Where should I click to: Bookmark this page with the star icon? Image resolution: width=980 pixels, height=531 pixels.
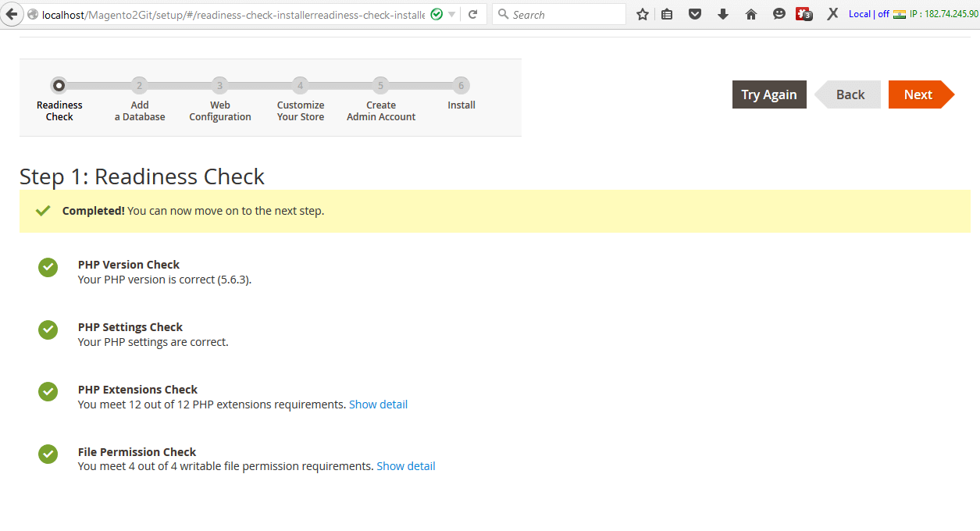pos(643,14)
